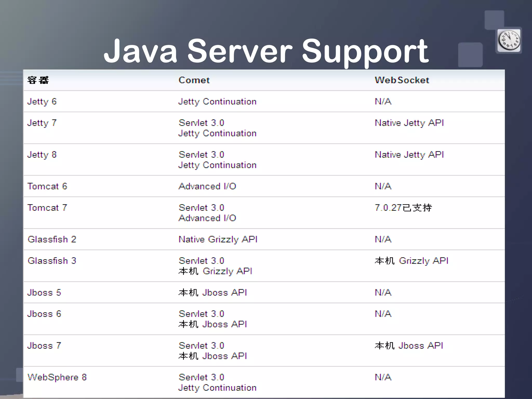
Task: Click the 容器 column header
Action: pos(38,80)
